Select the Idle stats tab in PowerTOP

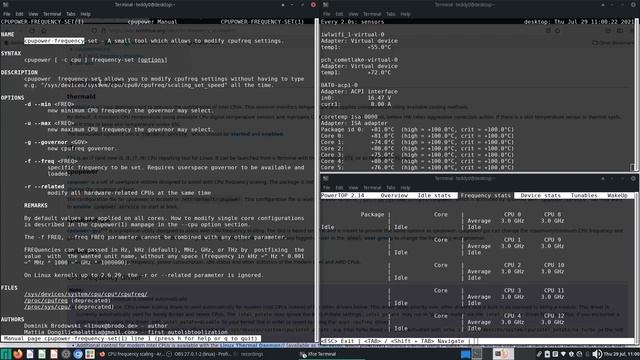tap(434, 196)
